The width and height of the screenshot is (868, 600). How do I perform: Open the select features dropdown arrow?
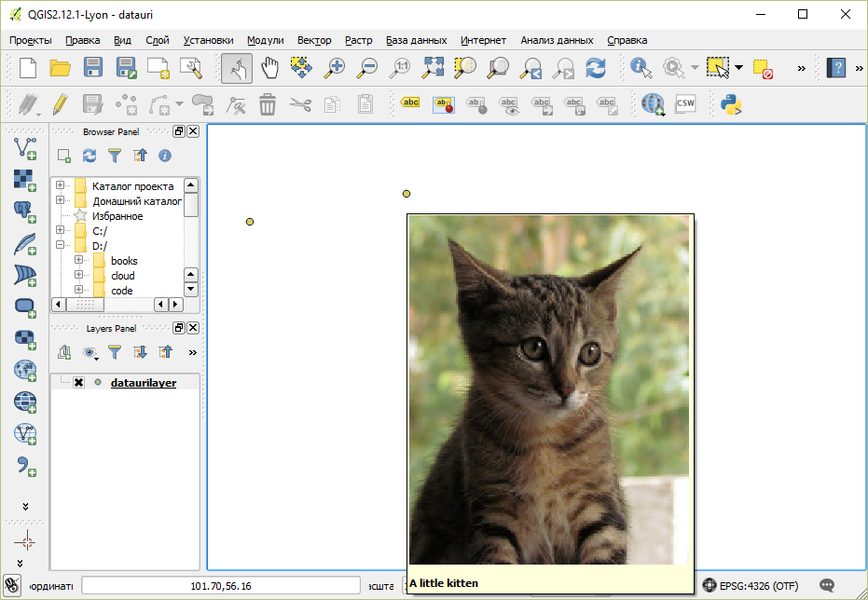[738, 67]
